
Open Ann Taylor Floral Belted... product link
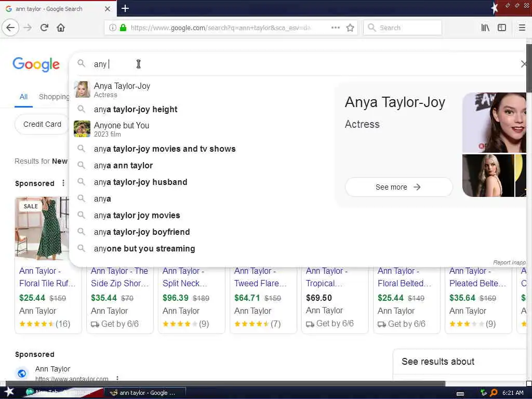404,277
